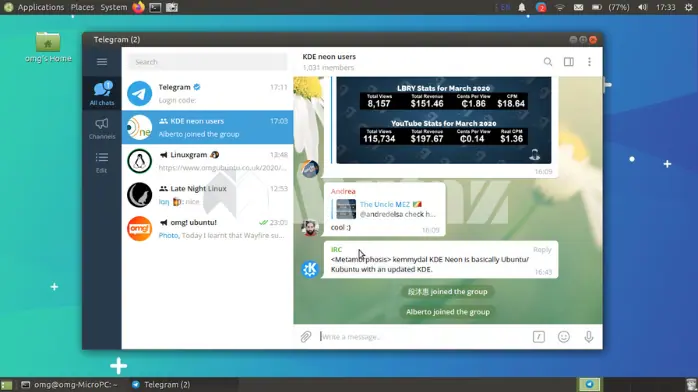Launch the screenshot tool in the panel

[x=172, y=7]
